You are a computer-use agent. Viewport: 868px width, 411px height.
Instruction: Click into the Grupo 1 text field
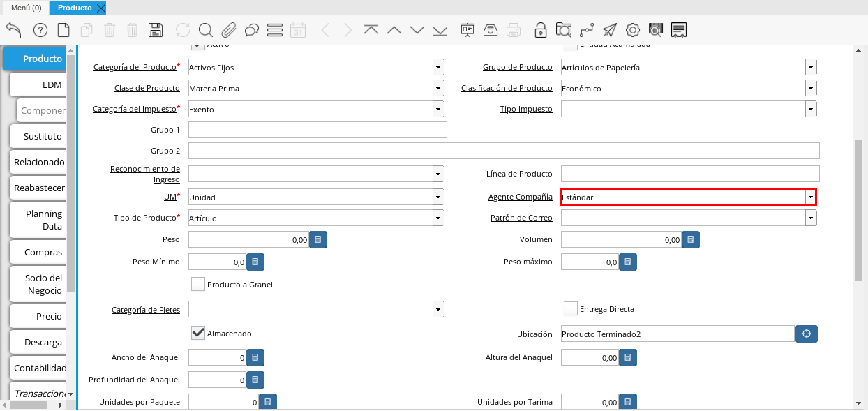[x=317, y=130]
